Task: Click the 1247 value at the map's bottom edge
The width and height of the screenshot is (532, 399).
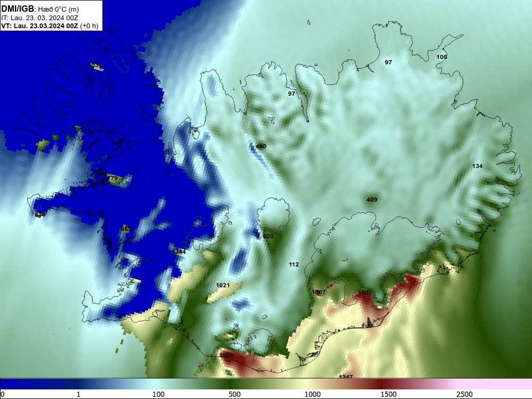Action: (346, 377)
